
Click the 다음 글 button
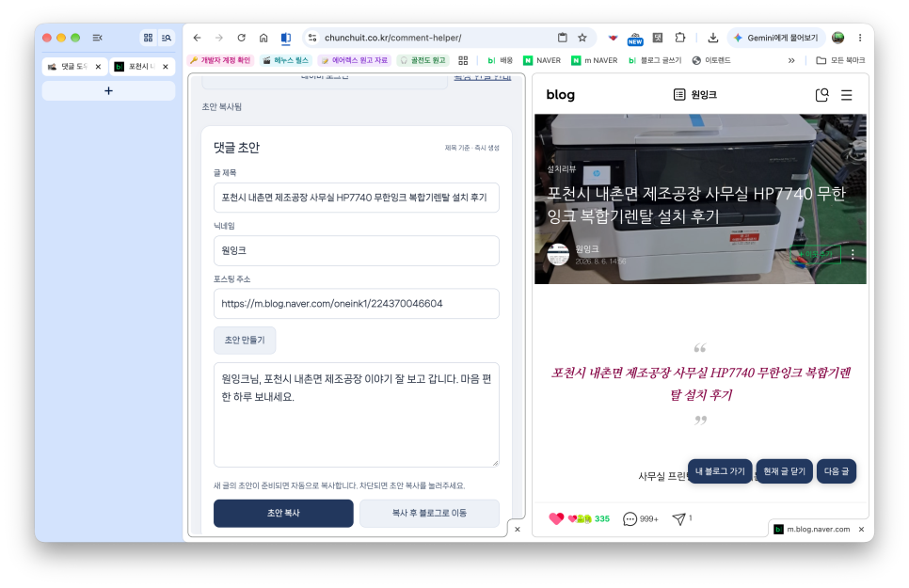tap(836, 471)
